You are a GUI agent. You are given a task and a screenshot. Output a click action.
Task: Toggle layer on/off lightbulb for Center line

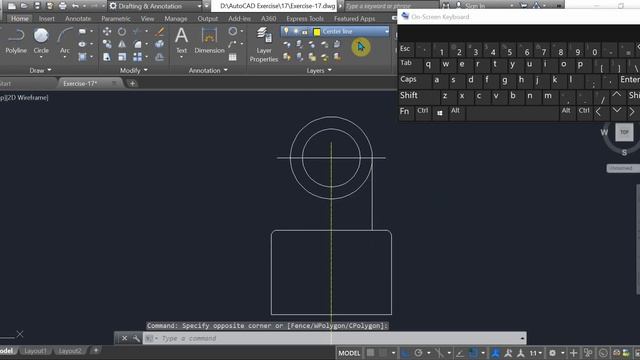[286, 31]
